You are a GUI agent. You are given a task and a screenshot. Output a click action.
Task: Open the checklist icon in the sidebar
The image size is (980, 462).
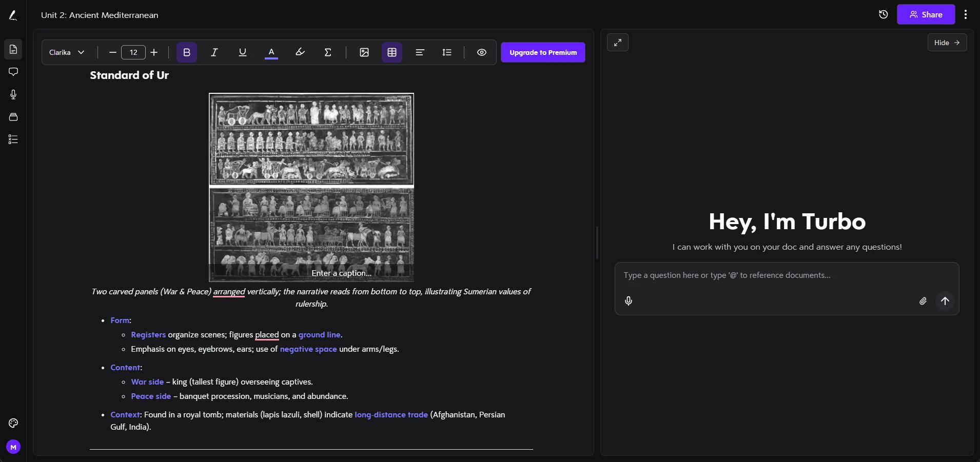[x=13, y=139]
